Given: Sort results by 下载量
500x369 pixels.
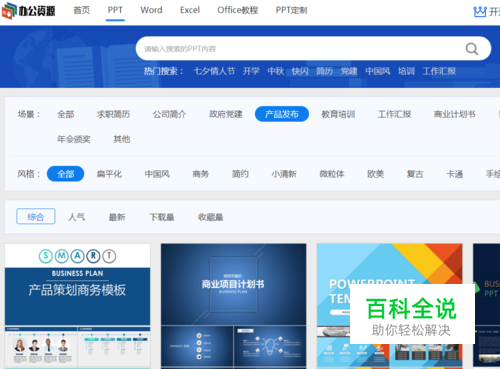Looking at the screenshot, I should click(x=162, y=217).
